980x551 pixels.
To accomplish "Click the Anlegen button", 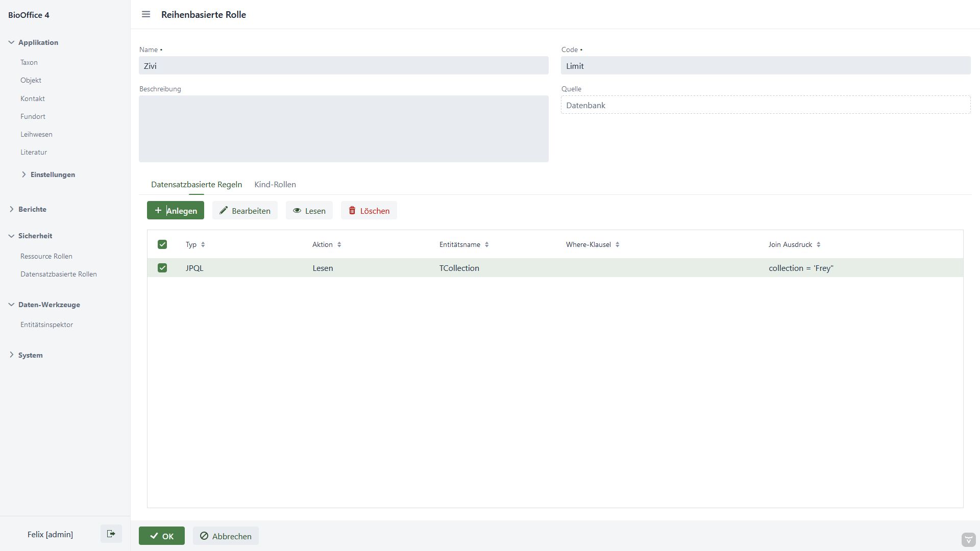I will click(x=176, y=211).
